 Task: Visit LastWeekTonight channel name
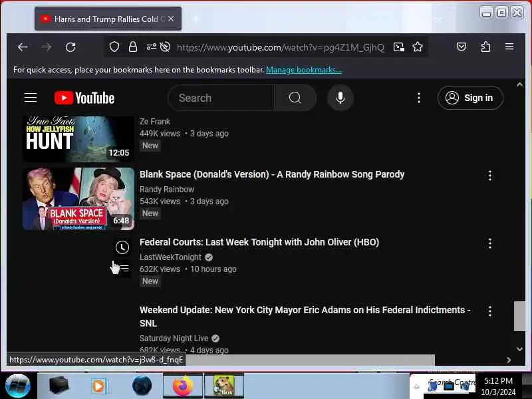pyautogui.click(x=170, y=257)
